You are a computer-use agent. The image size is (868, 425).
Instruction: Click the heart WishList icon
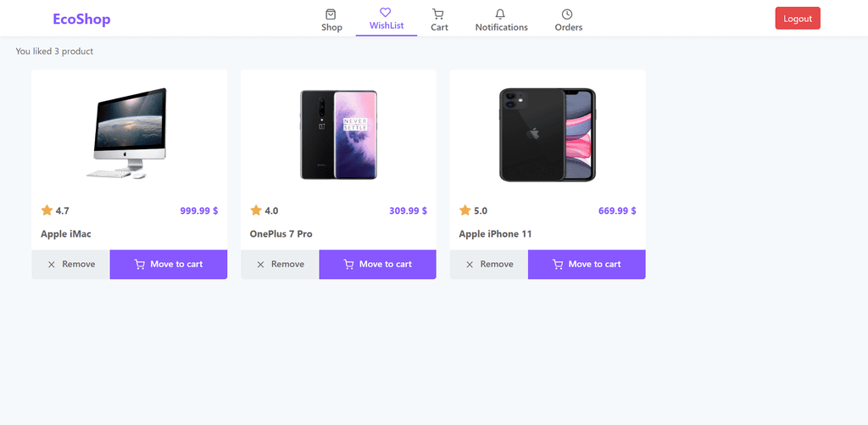tap(386, 12)
